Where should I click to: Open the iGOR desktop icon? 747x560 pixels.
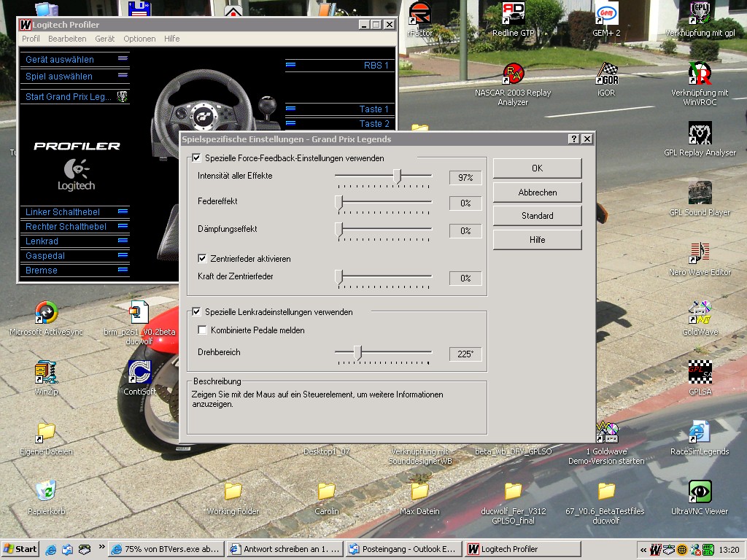coord(606,74)
